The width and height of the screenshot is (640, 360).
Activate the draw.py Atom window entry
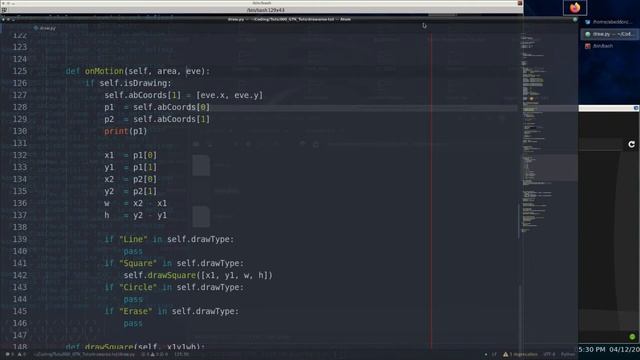tap(609, 34)
